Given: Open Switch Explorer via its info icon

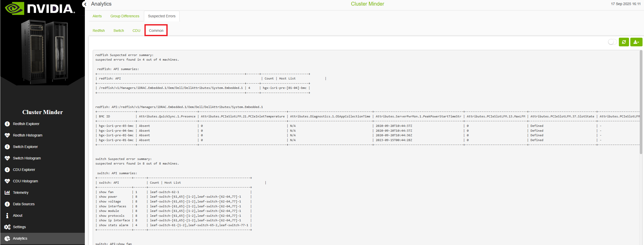Looking at the screenshot, I should [x=7, y=147].
